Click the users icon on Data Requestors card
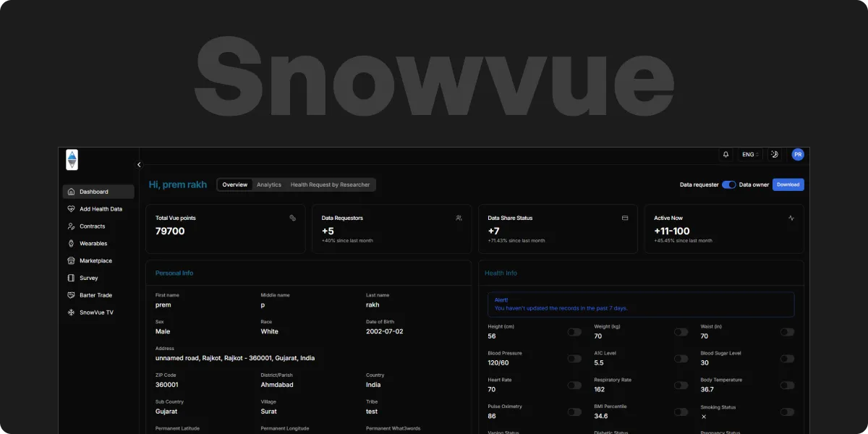 coord(459,218)
